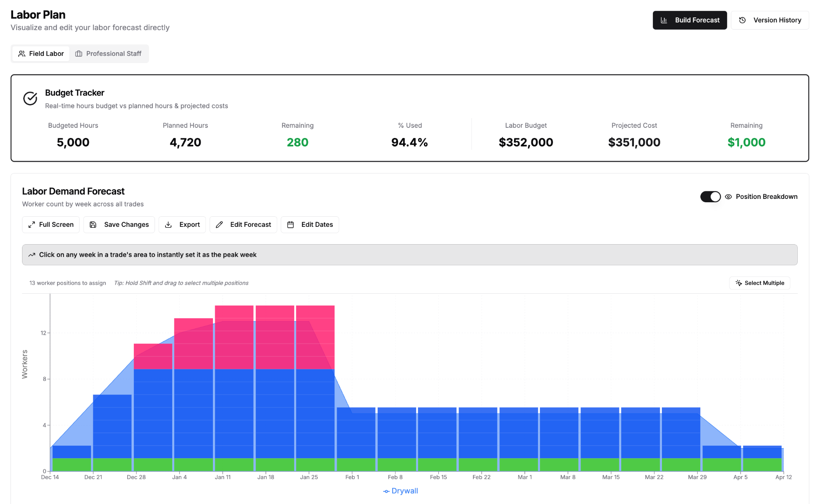This screenshot has width=813, height=504.
Task: Click the '13 worker positions to assign' text
Action: (68, 283)
